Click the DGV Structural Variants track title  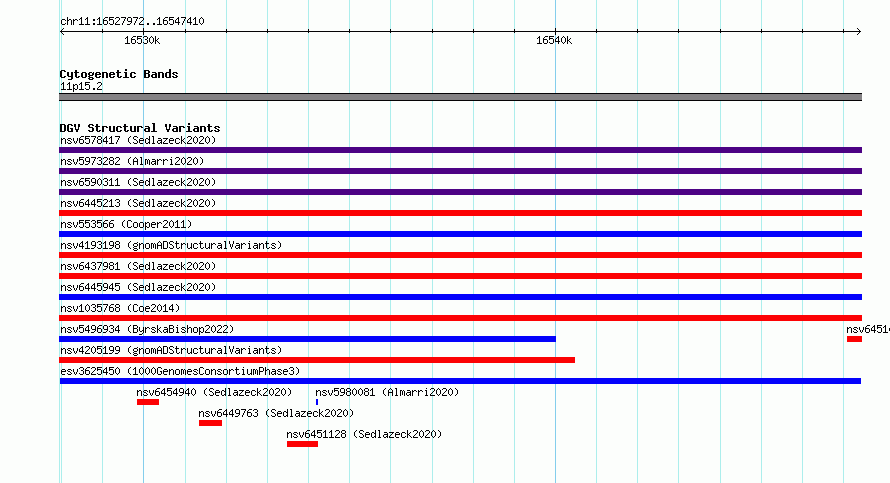[140, 128]
